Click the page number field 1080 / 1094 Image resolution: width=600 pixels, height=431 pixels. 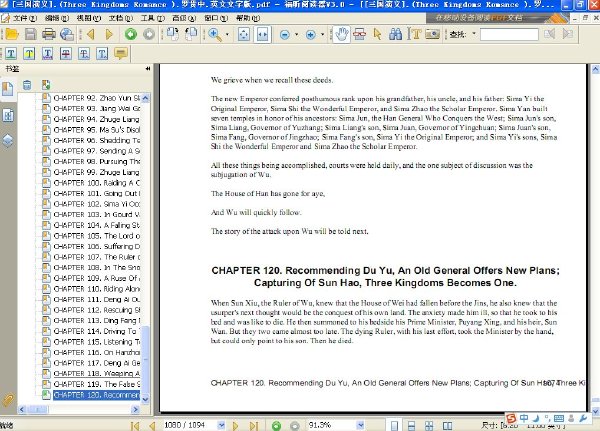click(x=190, y=425)
